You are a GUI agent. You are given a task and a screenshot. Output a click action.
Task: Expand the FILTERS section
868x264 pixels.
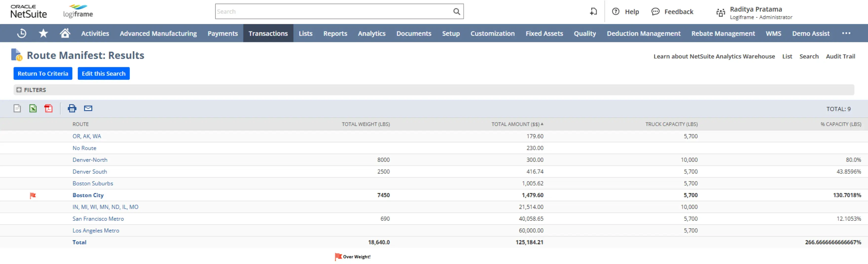tap(19, 90)
